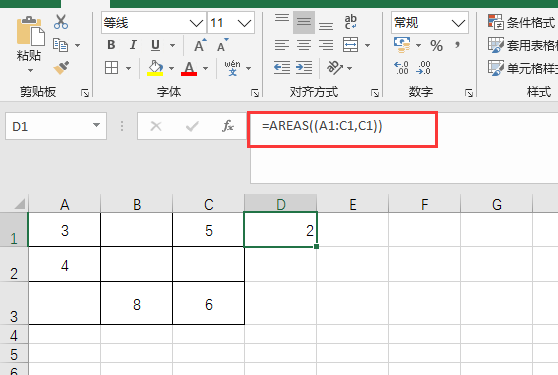Click the Cut scissors icon

[61, 22]
